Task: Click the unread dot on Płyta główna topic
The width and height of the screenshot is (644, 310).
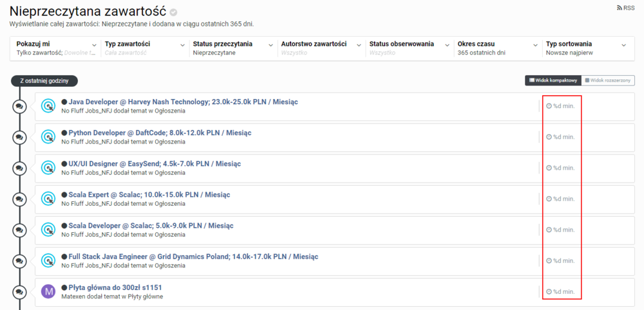Action: pyautogui.click(x=64, y=287)
